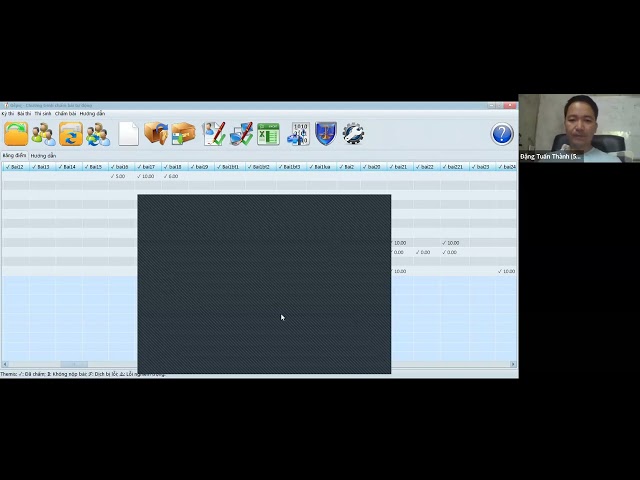Click the blue shield with scales icon
The height and width of the screenshot is (480, 640).
coord(326,133)
